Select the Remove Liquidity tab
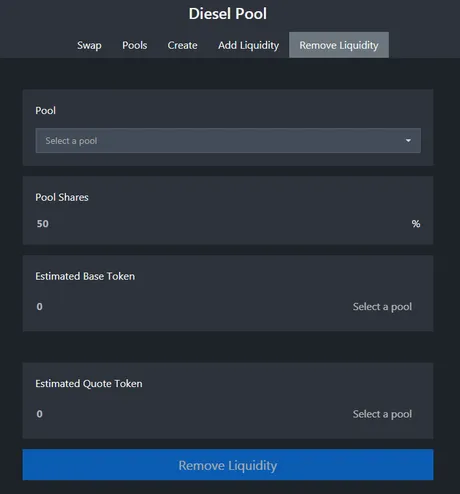The image size is (460, 494). pyautogui.click(x=339, y=45)
